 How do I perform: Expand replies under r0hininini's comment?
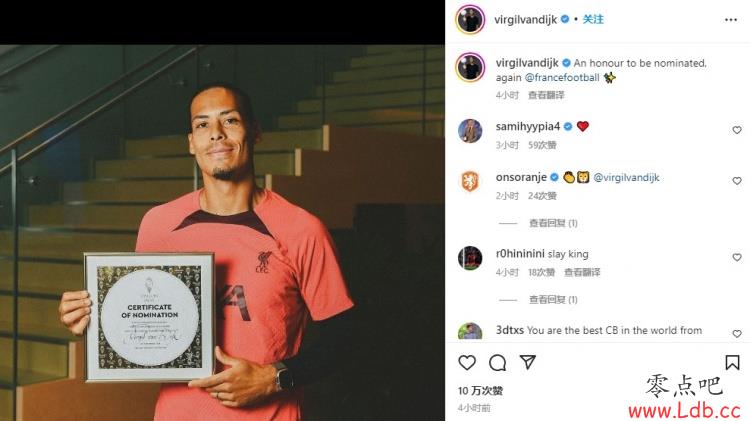point(553,299)
